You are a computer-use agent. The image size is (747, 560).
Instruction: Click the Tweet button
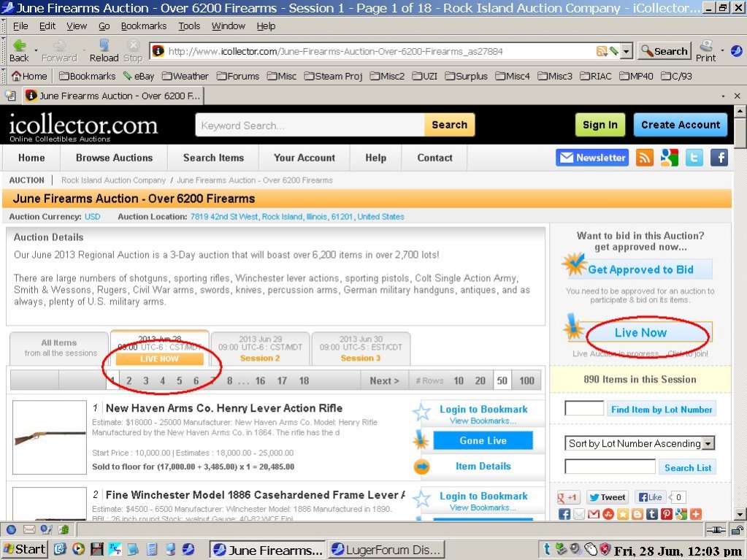coord(607,497)
